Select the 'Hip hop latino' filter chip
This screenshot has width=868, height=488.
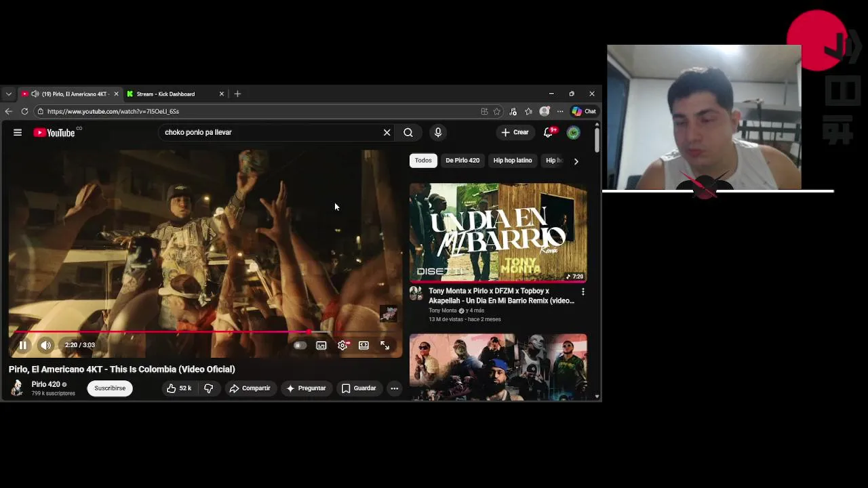pyautogui.click(x=513, y=161)
